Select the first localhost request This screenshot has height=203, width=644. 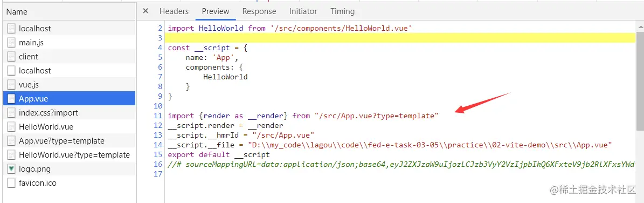click(70, 29)
